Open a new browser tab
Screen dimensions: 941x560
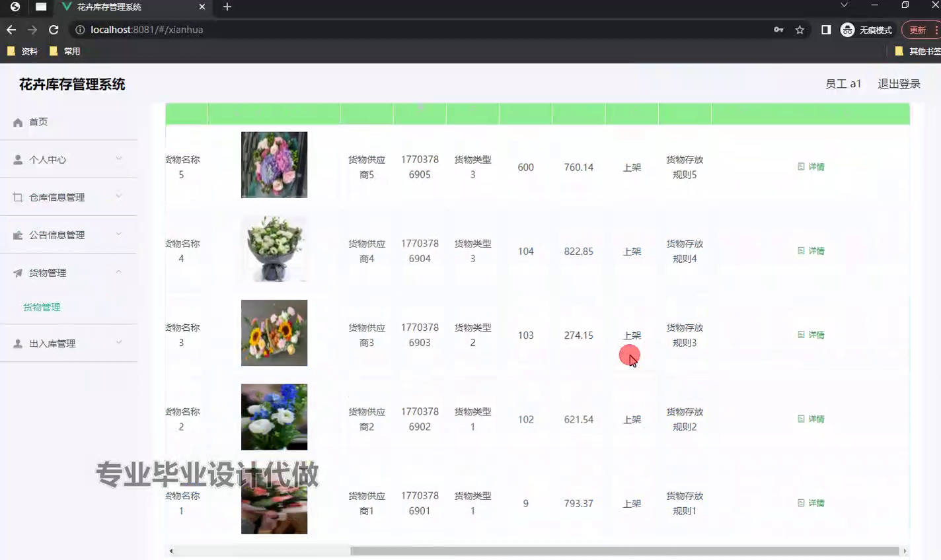[x=227, y=7]
